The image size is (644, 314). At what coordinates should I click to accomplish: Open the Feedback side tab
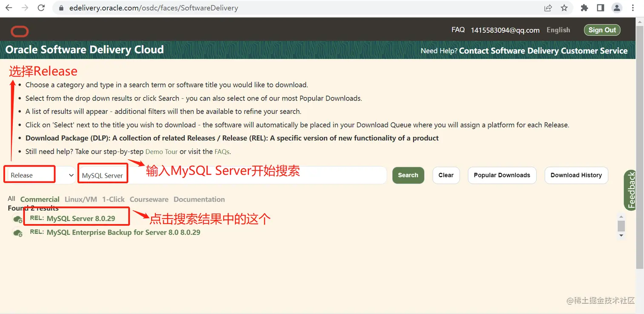631,190
